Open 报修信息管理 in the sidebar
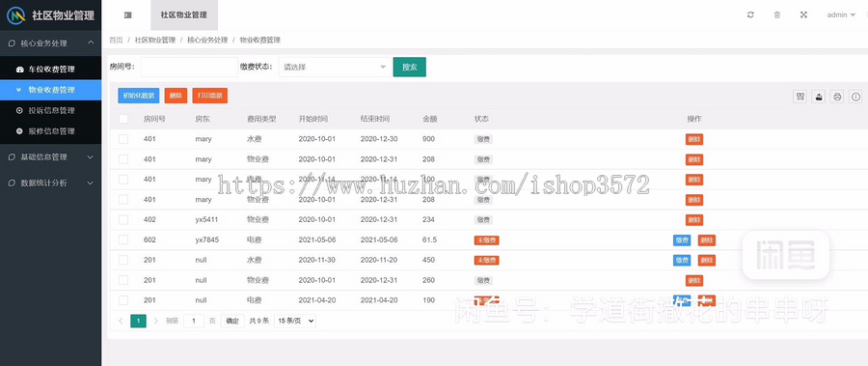 pyautogui.click(x=50, y=131)
